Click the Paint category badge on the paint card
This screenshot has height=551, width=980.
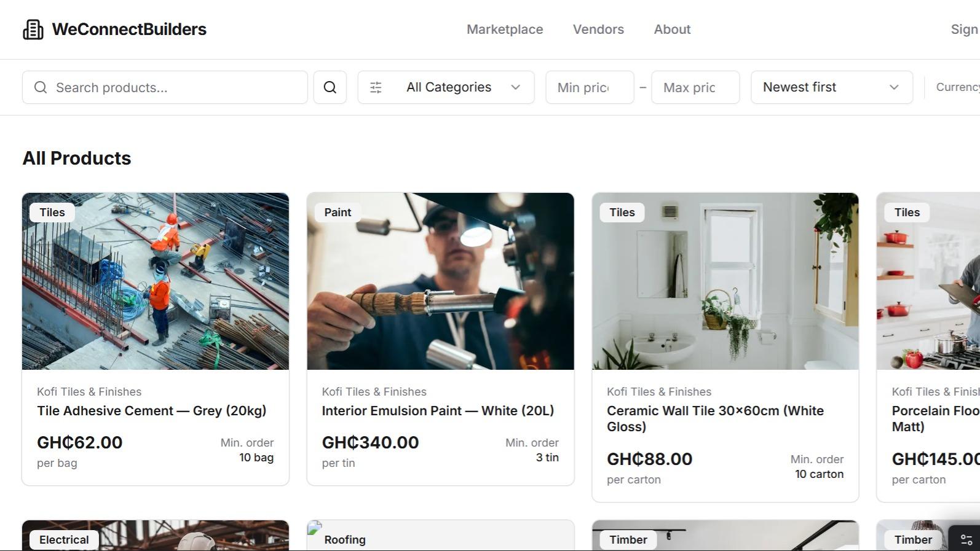(x=338, y=213)
